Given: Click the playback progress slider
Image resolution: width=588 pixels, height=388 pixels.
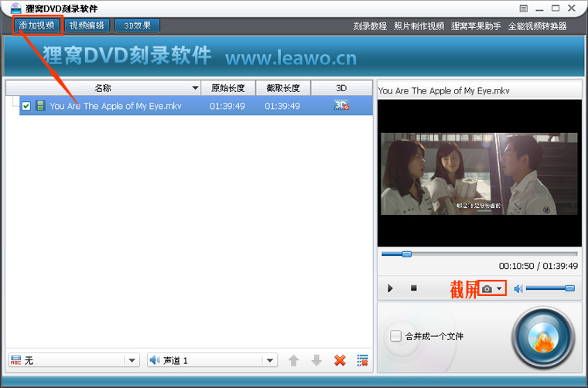Looking at the screenshot, I should [x=479, y=254].
